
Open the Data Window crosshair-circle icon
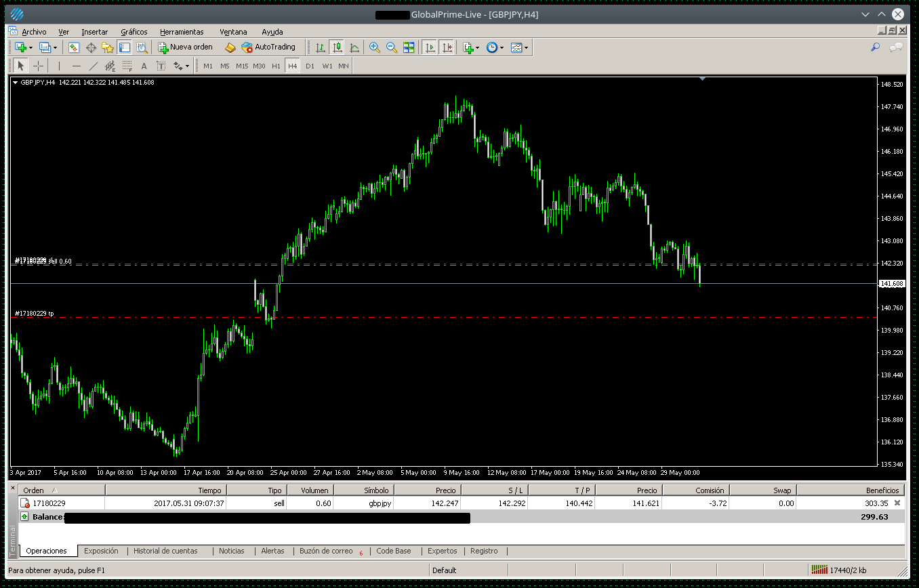point(90,47)
